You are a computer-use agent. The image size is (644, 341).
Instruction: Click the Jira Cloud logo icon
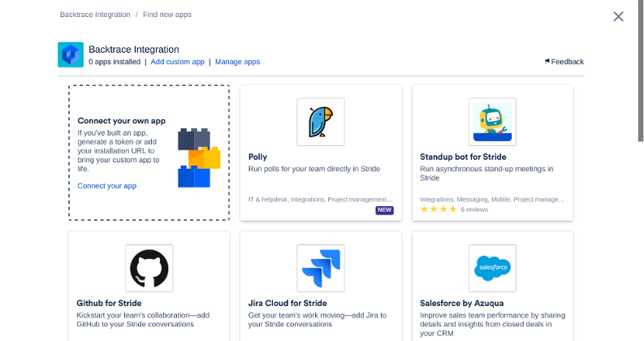(x=320, y=268)
